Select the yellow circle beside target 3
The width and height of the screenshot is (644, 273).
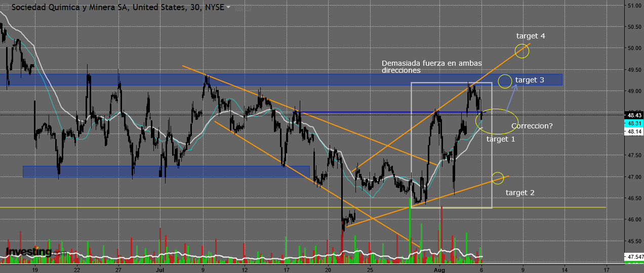505,81
